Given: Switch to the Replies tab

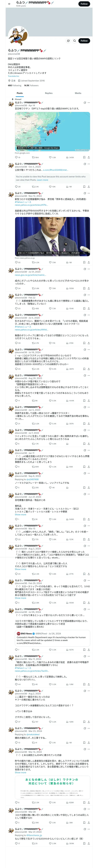Looking at the screenshot, I should pos(49,93).
